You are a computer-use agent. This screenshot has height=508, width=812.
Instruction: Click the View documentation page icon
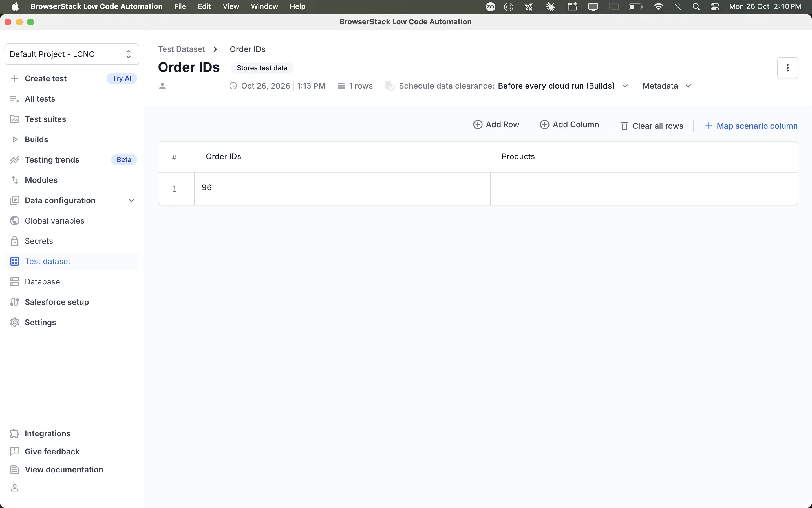[x=14, y=470]
